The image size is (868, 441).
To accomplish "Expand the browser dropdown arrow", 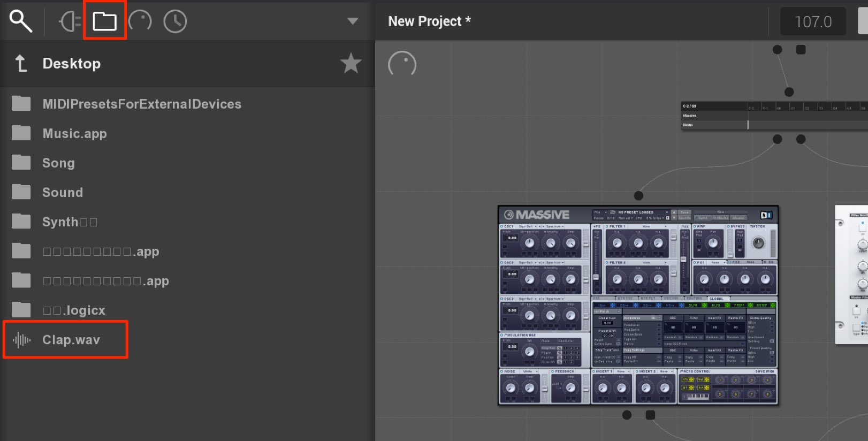I will coord(353,21).
